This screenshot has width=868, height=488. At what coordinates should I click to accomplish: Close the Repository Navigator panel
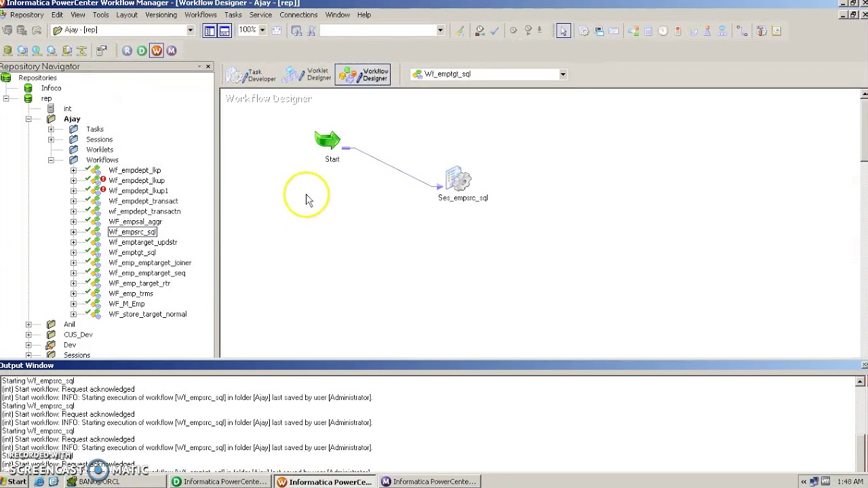click(208, 66)
